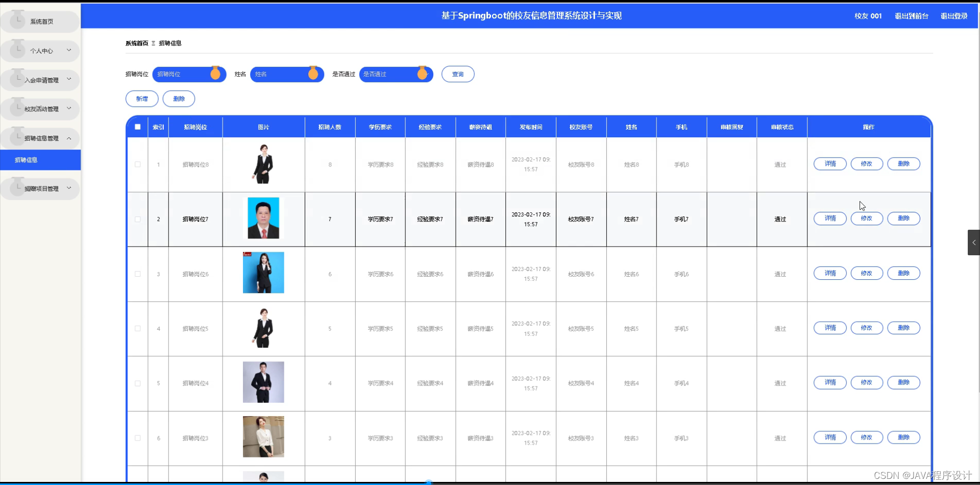Click the orange icon in 招聘岗位 search field

click(x=215, y=74)
